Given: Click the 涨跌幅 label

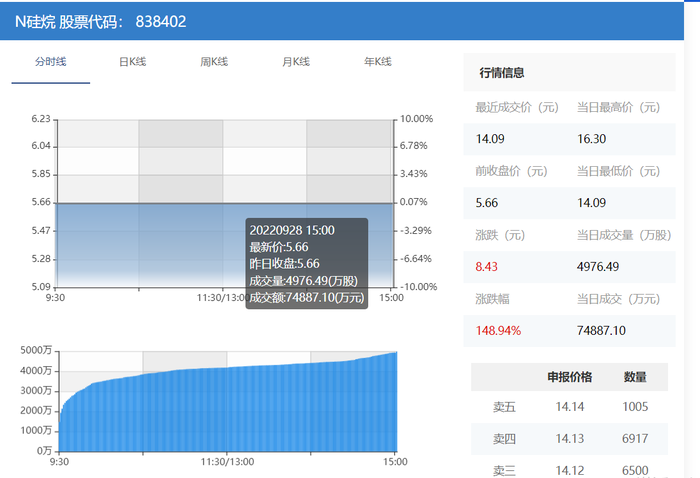Looking at the screenshot, I should (492, 299).
